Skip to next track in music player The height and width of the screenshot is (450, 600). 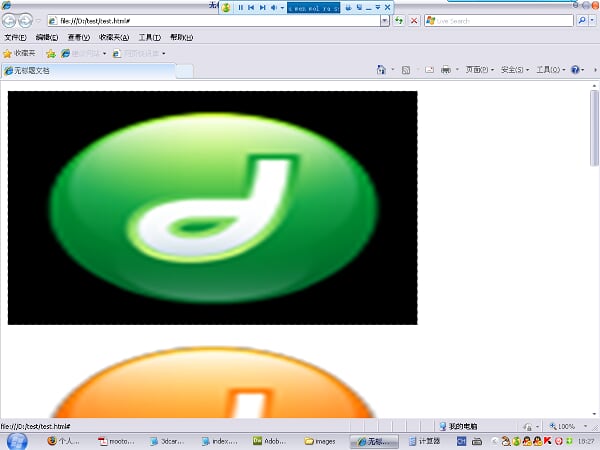262,7
